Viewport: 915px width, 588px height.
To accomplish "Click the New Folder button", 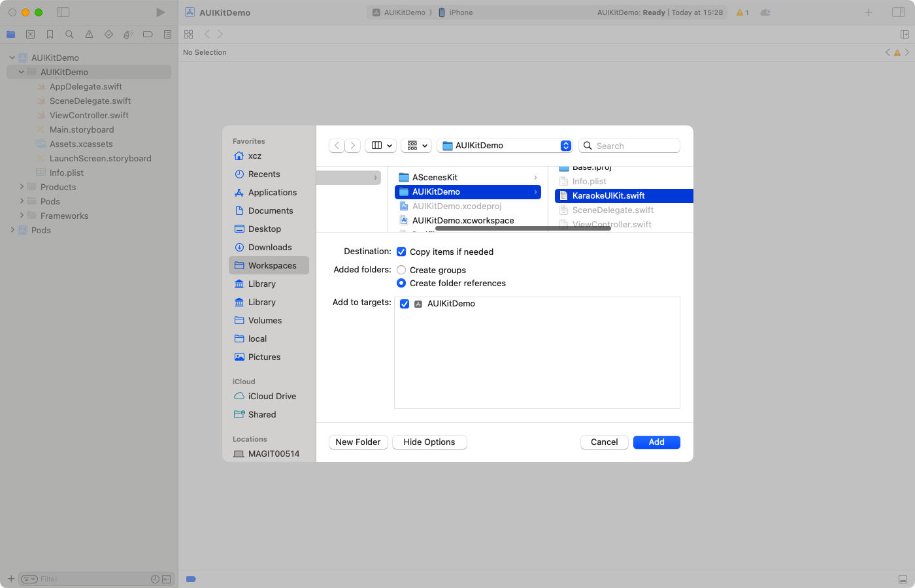I will (358, 442).
